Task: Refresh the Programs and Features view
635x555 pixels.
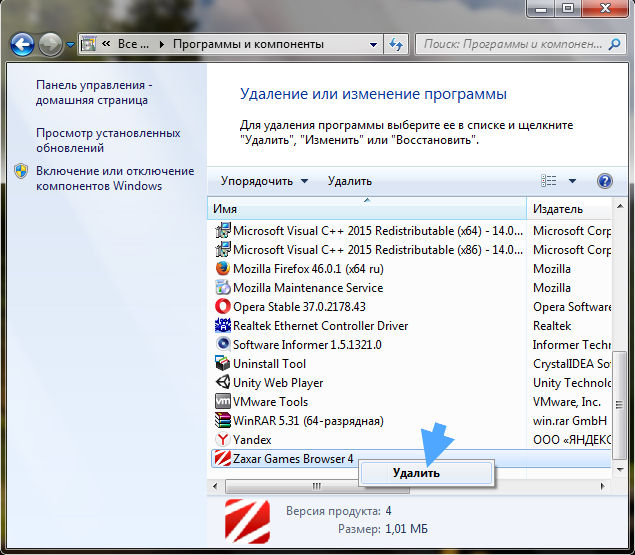Action: 396,44
